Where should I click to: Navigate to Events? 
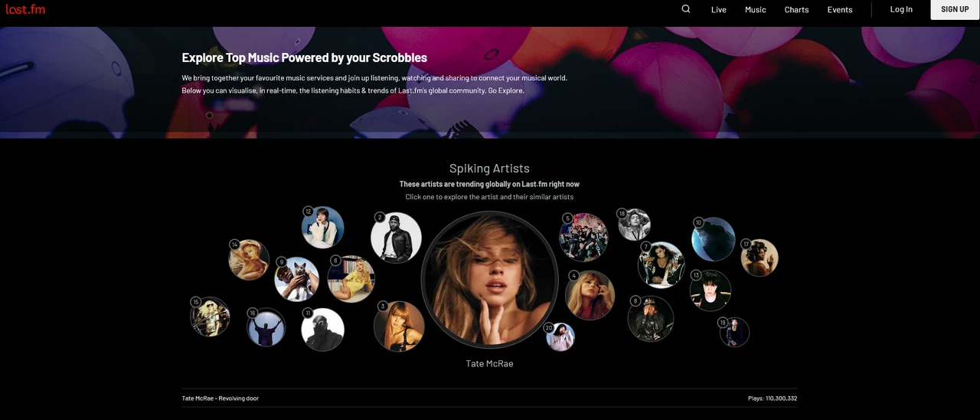(839, 10)
